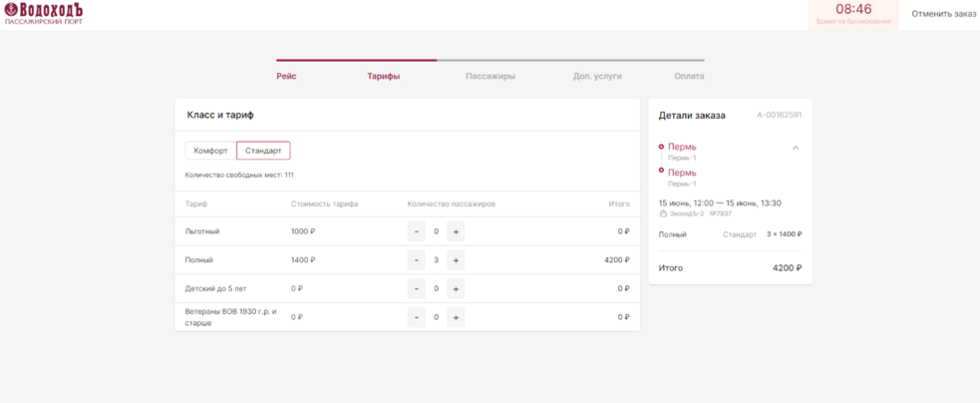The height and width of the screenshot is (403, 980).
Task: Decrease Льготный passenger count with minus
Action: point(417,231)
